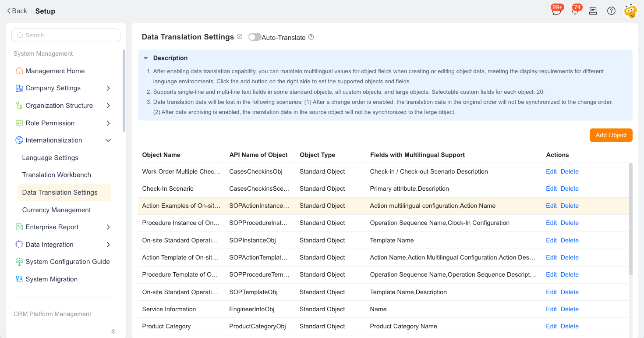Expand Enterprise Report chevron
Screen dimensions: 644x338
(108, 227)
